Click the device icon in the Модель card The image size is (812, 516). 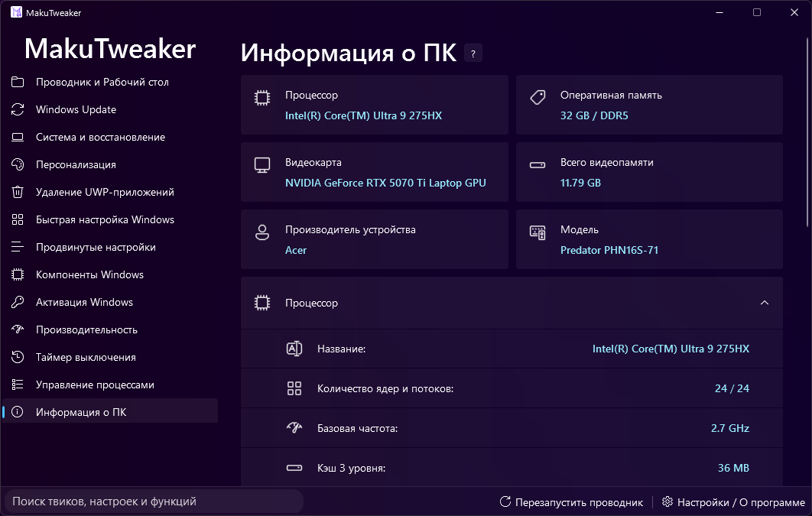[x=538, y=232]
